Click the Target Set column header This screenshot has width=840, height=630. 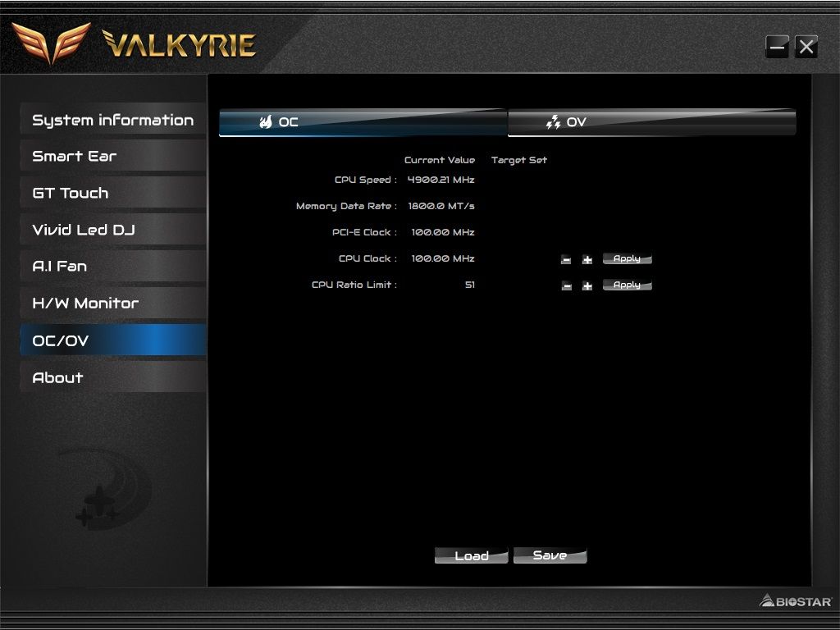[x=519, y=160]
